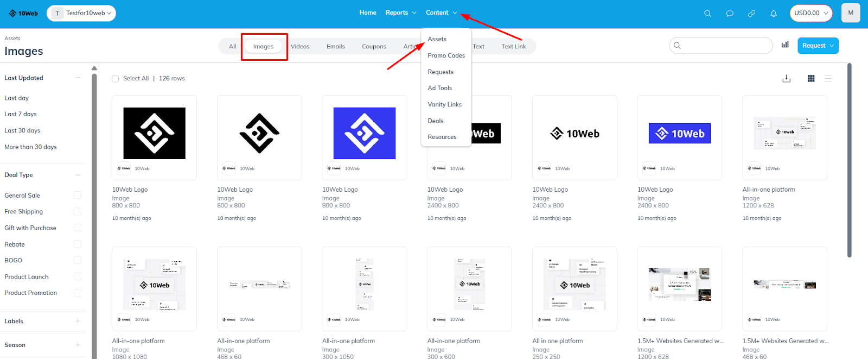Select Promo Codes from the Content menu
This screenshot has width=868, height=359.
tap(446, 55)
